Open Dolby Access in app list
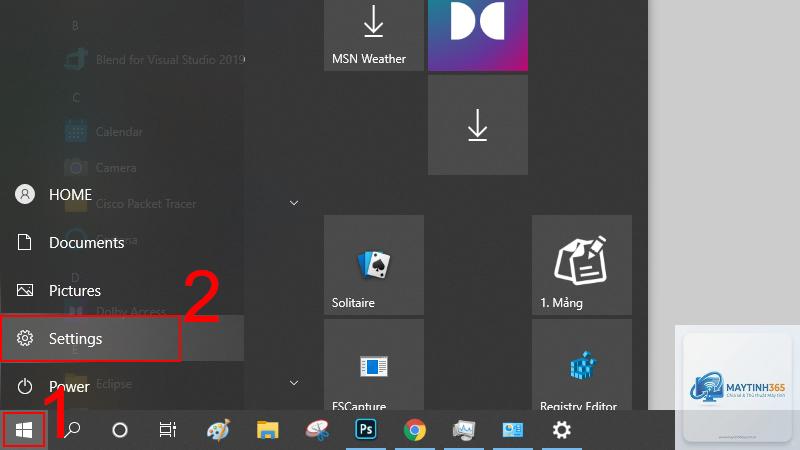Viewport: 800px width, 450px height. tap(115, 311)
